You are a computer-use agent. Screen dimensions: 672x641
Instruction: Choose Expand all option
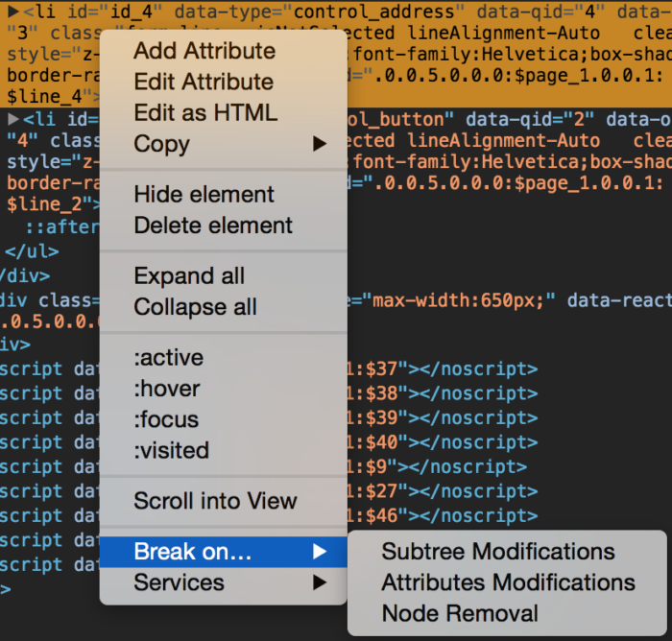coord(189,275)
